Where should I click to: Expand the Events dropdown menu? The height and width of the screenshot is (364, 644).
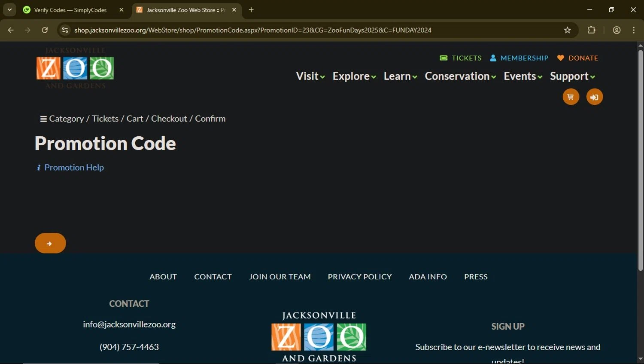point(523,76)
